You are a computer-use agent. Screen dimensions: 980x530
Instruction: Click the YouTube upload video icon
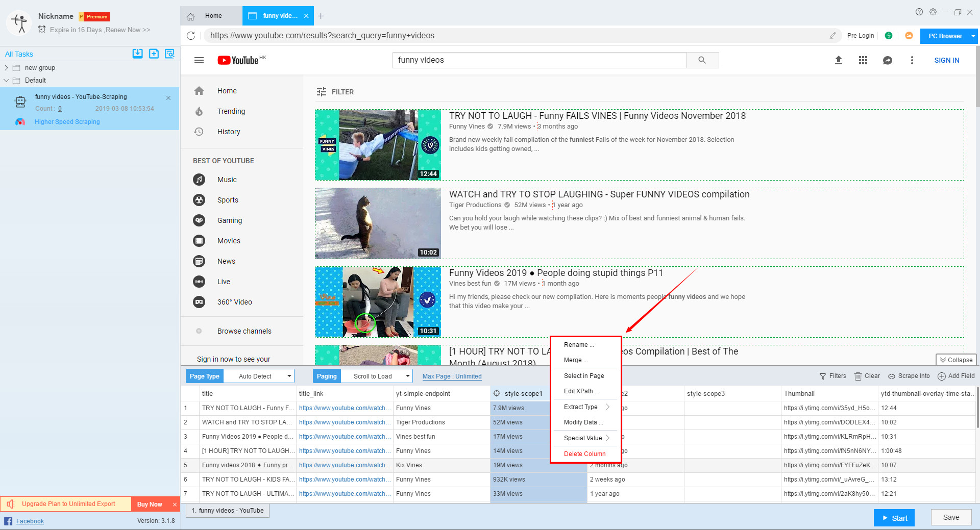pyautogui.click(x=838, y=60)
